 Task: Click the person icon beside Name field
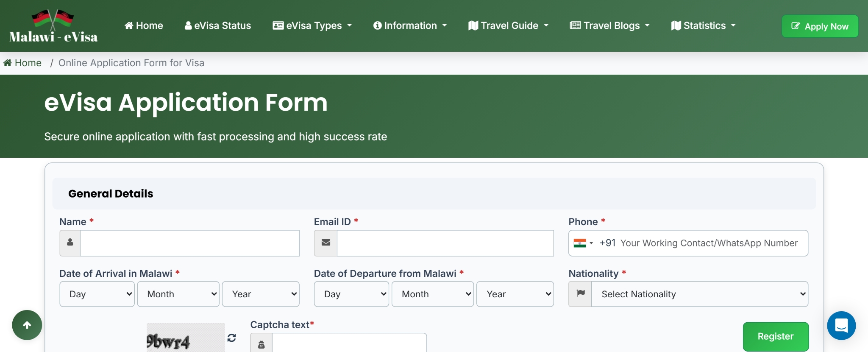click(x=70, y=243)
